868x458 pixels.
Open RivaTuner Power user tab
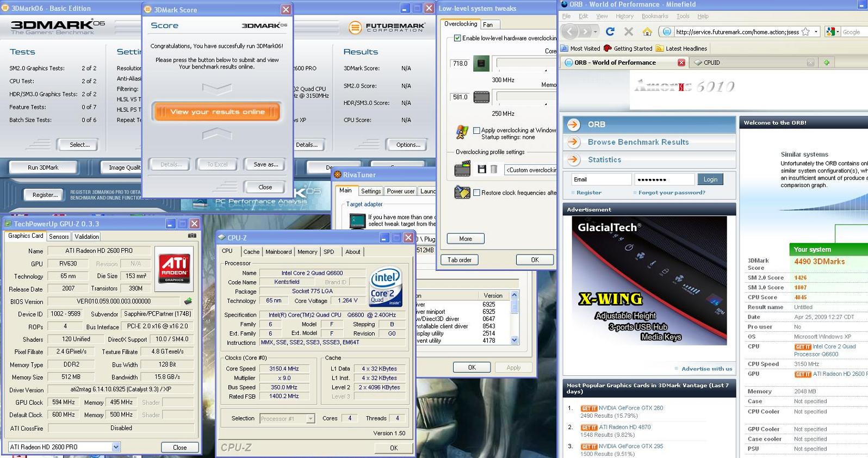(x=401, y=191)
